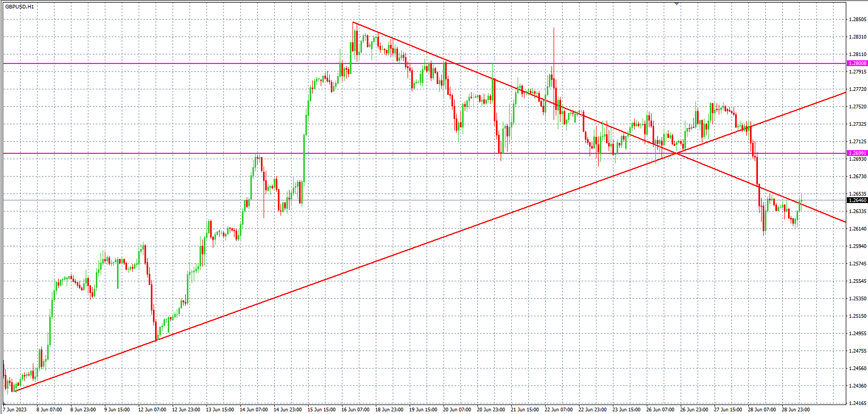Click the 1.27520 price scale label
This screenshot has height=414, width=868.
[x=857, y=107]
